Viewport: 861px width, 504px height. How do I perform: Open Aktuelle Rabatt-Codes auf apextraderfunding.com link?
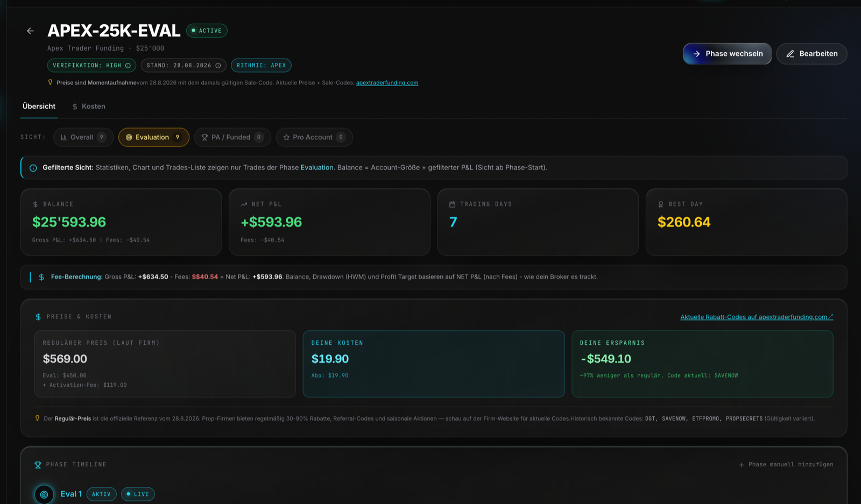[757, 317]
